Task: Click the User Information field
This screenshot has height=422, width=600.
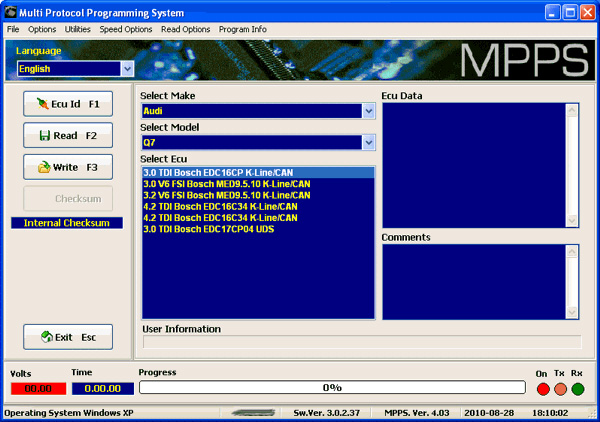Action: click(x=362, y=342)
